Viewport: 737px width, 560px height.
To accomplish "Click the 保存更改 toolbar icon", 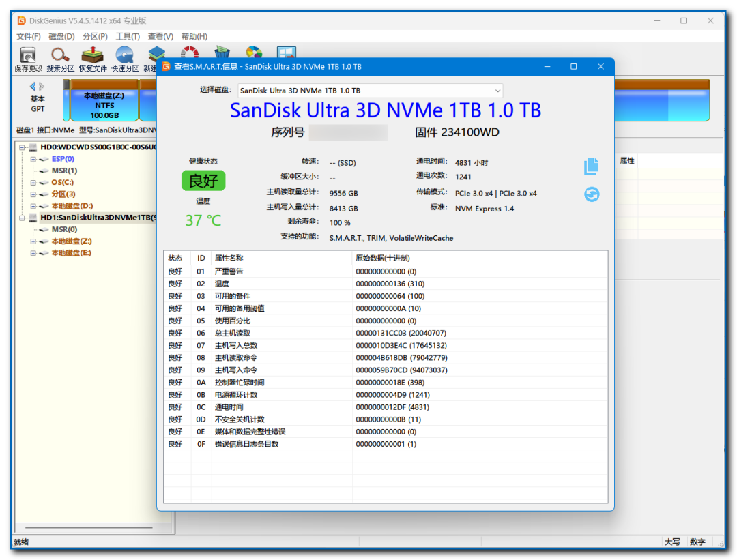I will tap(28, 55).
